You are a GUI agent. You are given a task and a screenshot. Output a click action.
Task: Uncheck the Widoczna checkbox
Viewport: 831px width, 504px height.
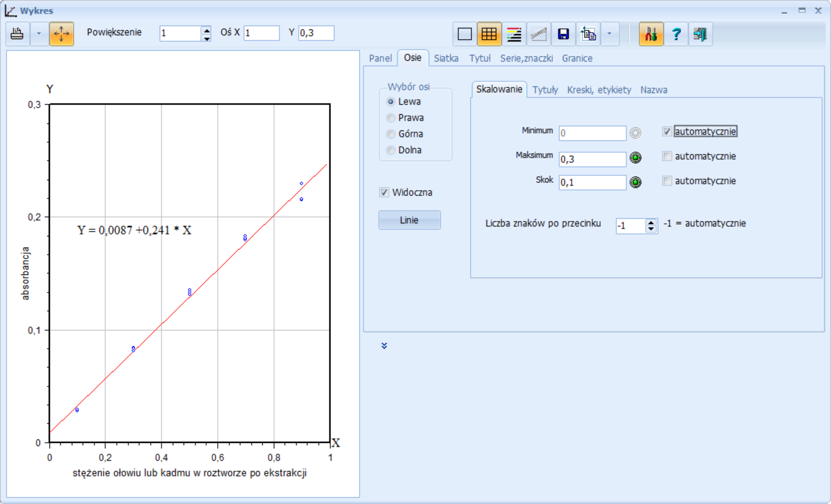tap(384, 193)
